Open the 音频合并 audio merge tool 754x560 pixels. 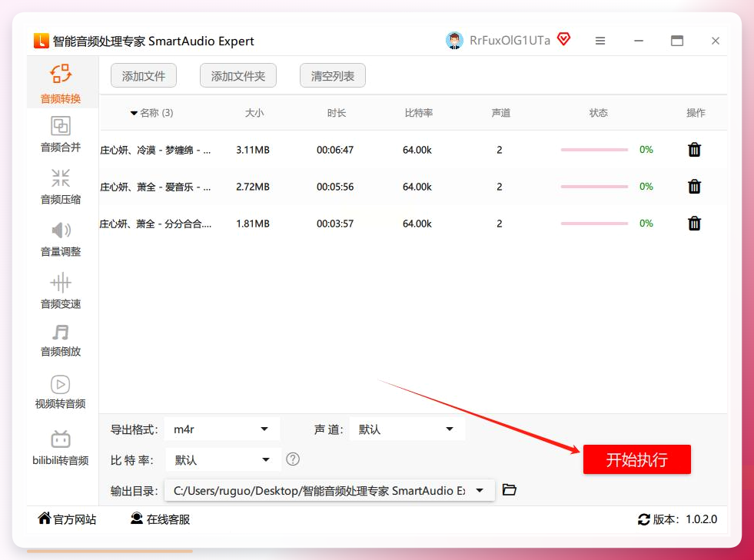point(61,134)
